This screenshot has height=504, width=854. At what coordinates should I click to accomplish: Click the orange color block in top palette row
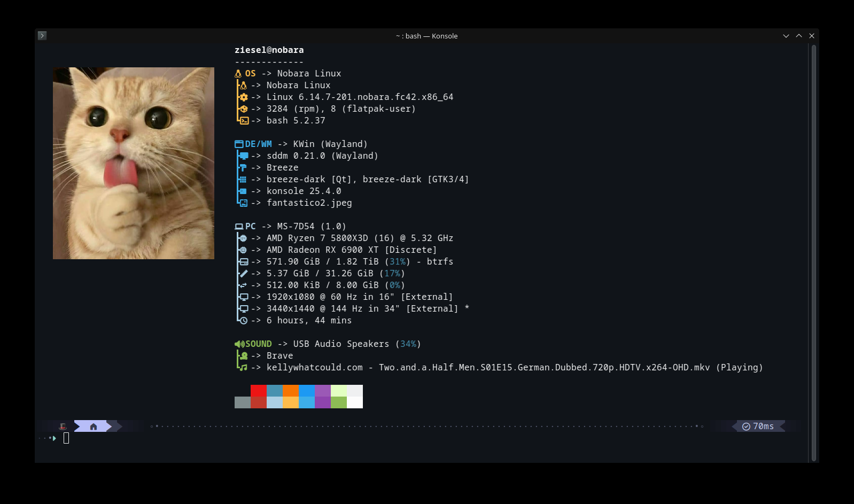point(291,391)
